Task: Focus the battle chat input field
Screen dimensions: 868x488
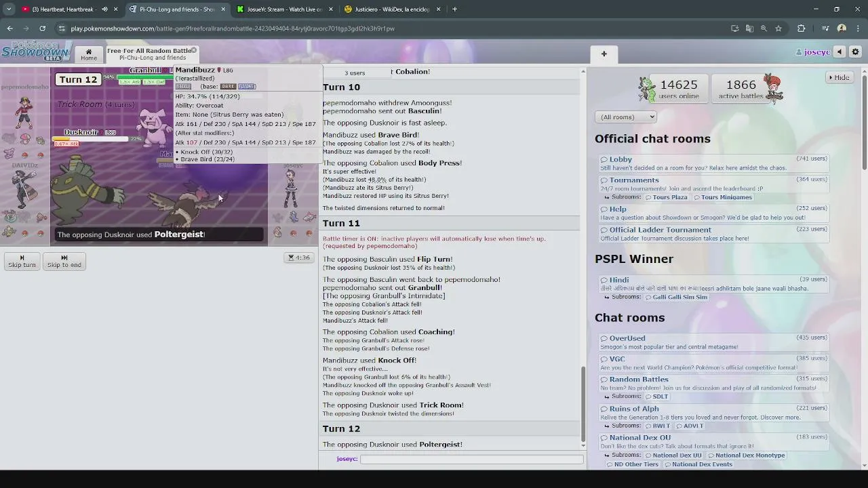Action: coord(471,459)
